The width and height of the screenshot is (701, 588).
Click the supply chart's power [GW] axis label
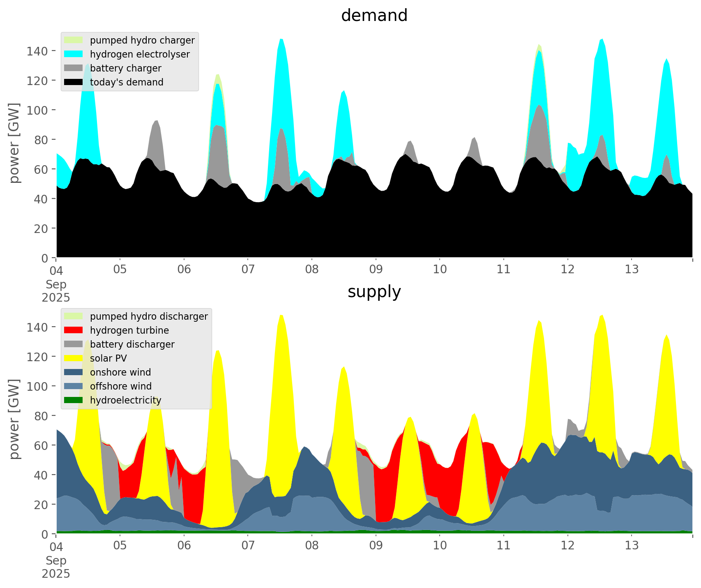pos(14,419)
